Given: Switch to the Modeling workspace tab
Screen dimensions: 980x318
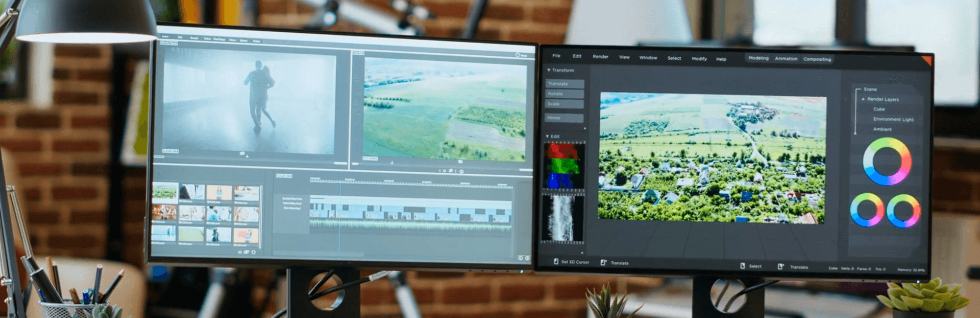Looking at the screenshot, I should point(759,58).
